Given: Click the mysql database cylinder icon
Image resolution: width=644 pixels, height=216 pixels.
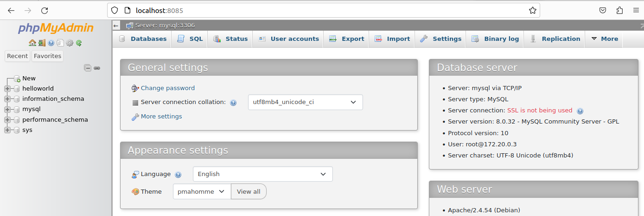Looking at the screenshot, I should (17, 110).
